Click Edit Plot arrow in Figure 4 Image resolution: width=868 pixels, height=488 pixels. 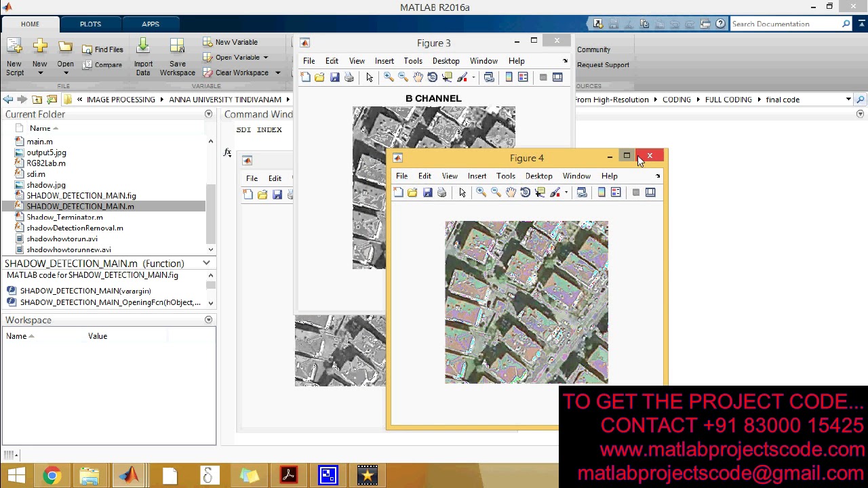click(462, 192)
